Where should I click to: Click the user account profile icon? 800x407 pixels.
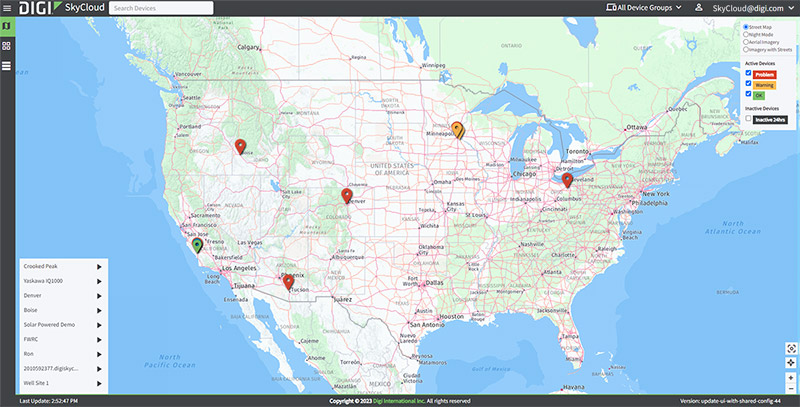point(699,8)
